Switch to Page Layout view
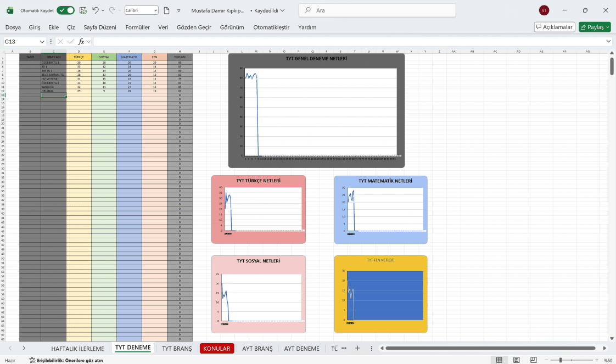Image resolution: width=616 pixels, height=364 pixels. click(x=516, y=360)
